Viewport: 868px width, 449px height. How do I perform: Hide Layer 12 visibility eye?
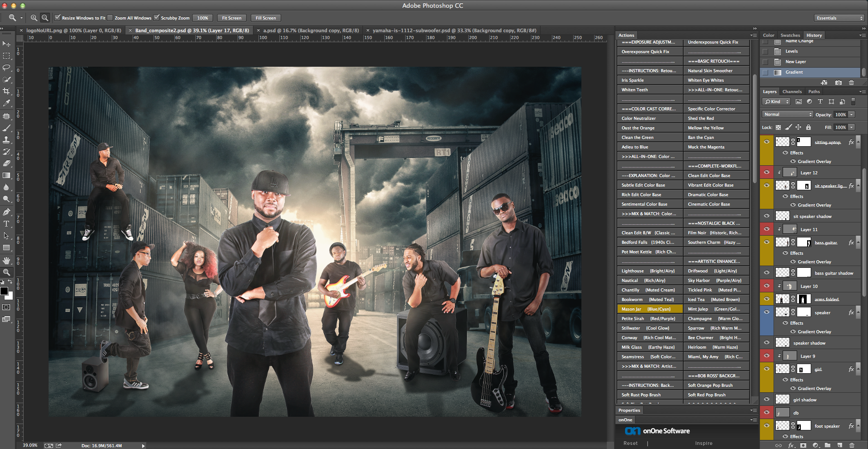(x=767, y=172)
